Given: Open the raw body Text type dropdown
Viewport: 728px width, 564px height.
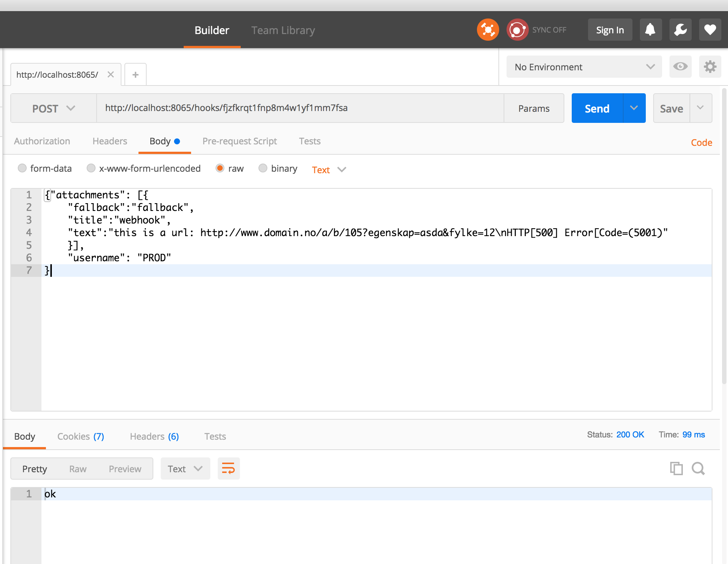Looking at the screenshot, I should (329, 169).
